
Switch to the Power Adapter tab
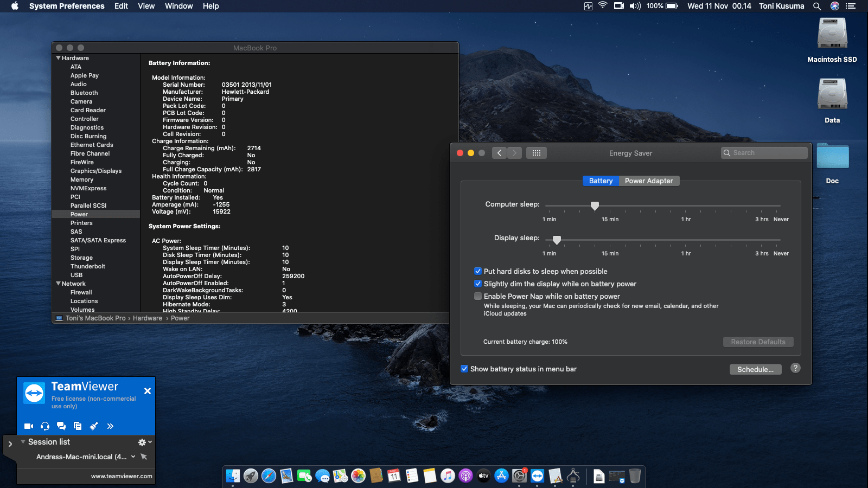click(648, 181)
